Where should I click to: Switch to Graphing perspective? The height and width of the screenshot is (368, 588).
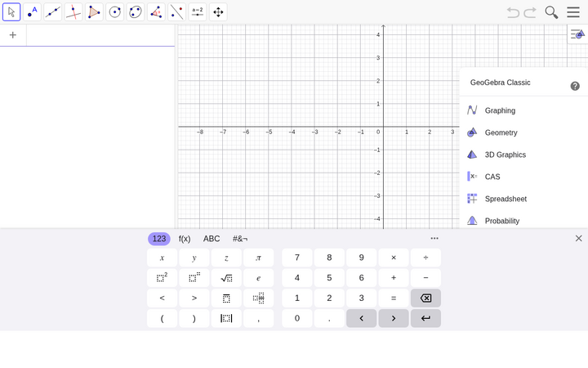[523, 110]
